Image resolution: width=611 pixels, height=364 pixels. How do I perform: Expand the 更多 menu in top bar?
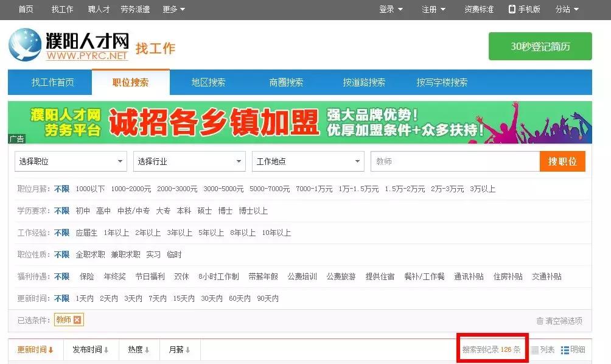[x=172, y=9]
